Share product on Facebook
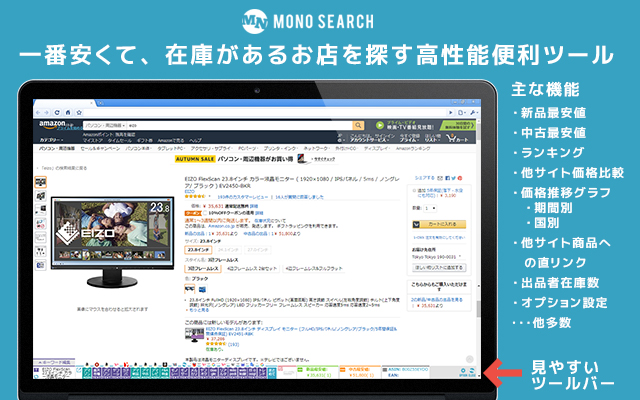The height and width of the screenshot is (400, 640). coord(448,178)
